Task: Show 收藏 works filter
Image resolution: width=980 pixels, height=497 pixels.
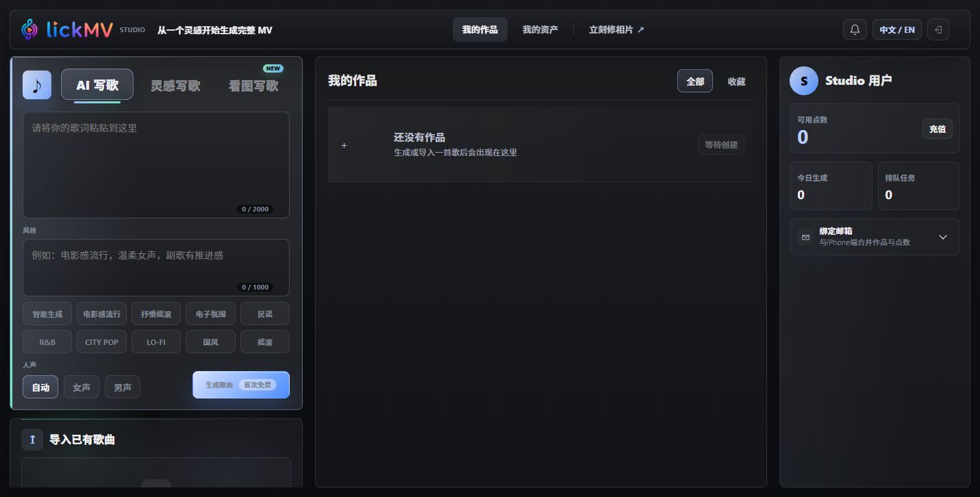Action: pos(736,81)
